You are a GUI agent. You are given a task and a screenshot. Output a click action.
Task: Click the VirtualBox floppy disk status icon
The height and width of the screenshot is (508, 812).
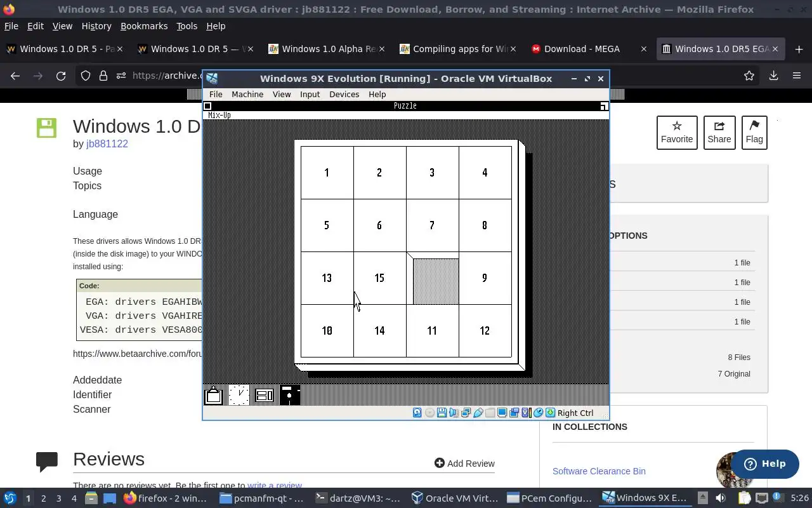pos(442,413)
